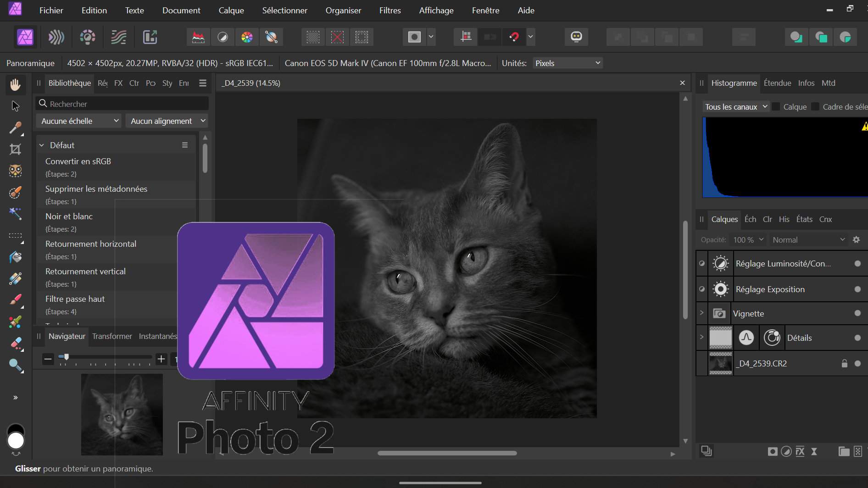
Task: Toggle visibility of Vignette layer
Action: (x=857, y=313)
